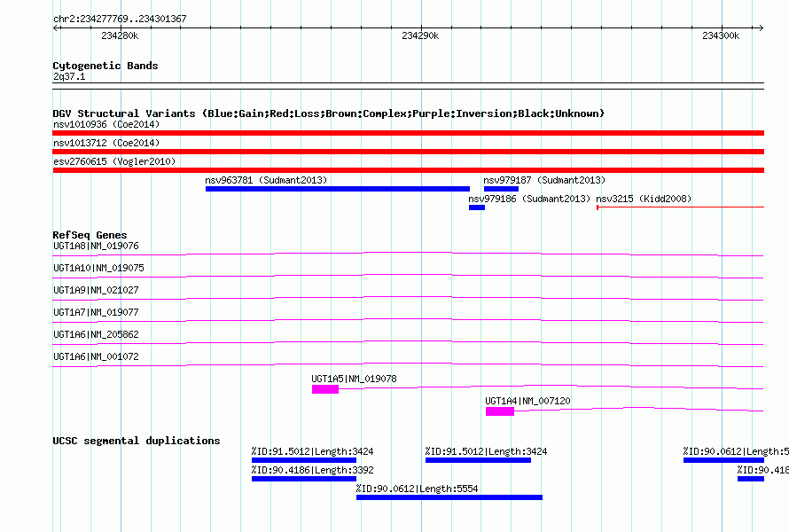Viewport: 789px width, 532px height.
Task: Open the Cytogenetic Bands track title
Action: 105,66
